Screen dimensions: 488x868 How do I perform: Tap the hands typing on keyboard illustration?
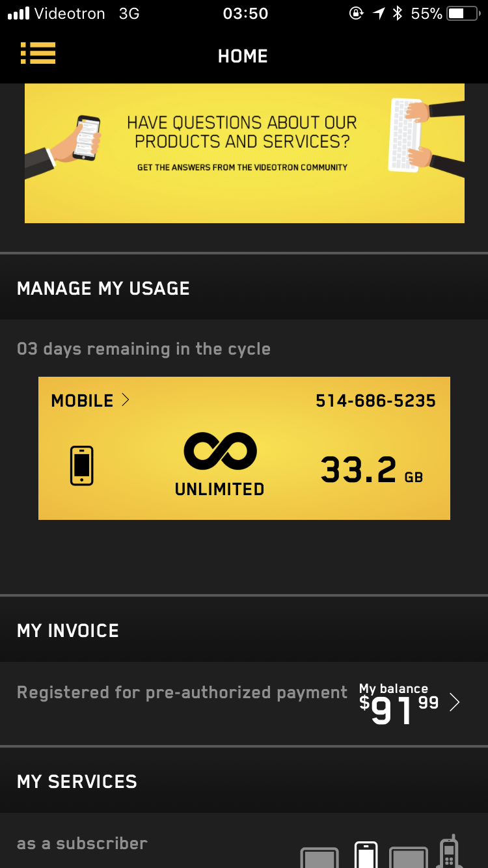coord(423,135)
